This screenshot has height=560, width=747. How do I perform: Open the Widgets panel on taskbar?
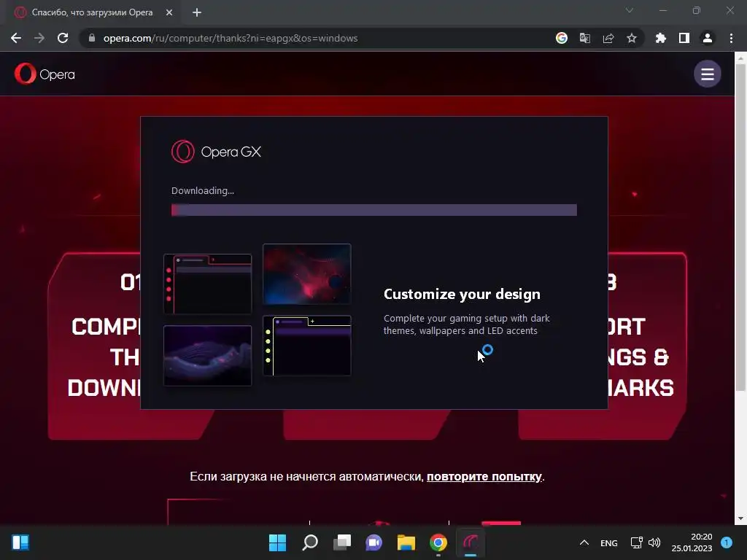(20, 542)
